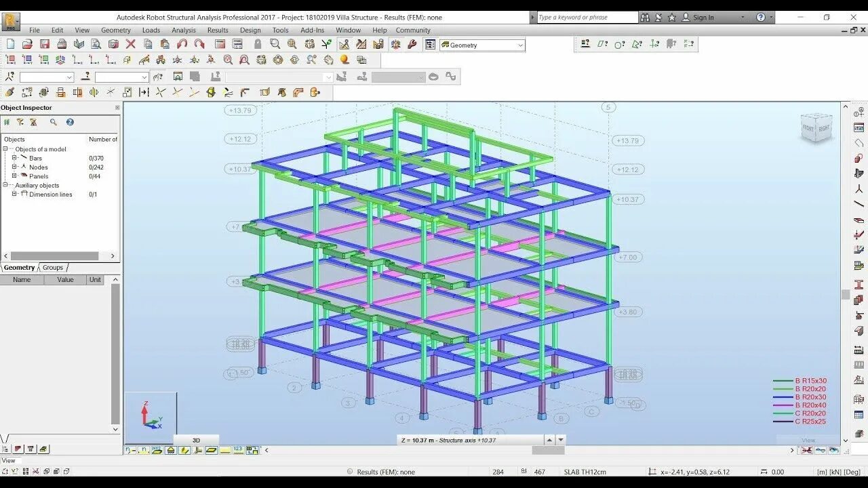Expand the Bars tree item

[x=14, y=157]
